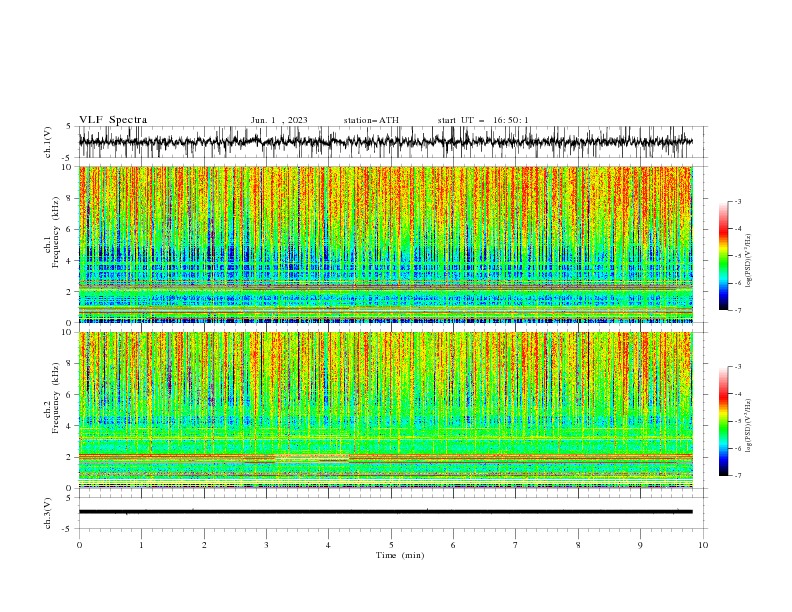The height and width of the screenshot is (612, 792).
Task: Click the "2" tick label on the Time axis
Action: (204, 545)
